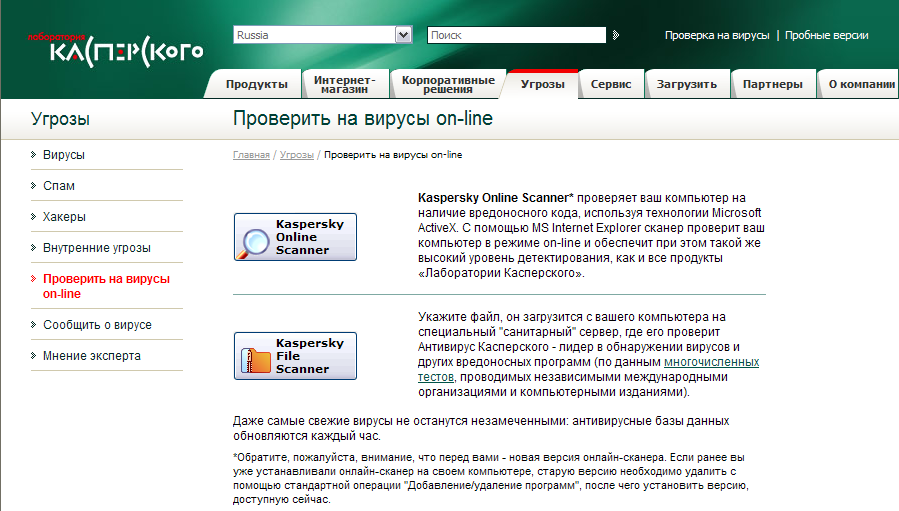899x511 pixels.
Task: Click the arrow bullet beside Вирусы
Action: pos(33,154)
